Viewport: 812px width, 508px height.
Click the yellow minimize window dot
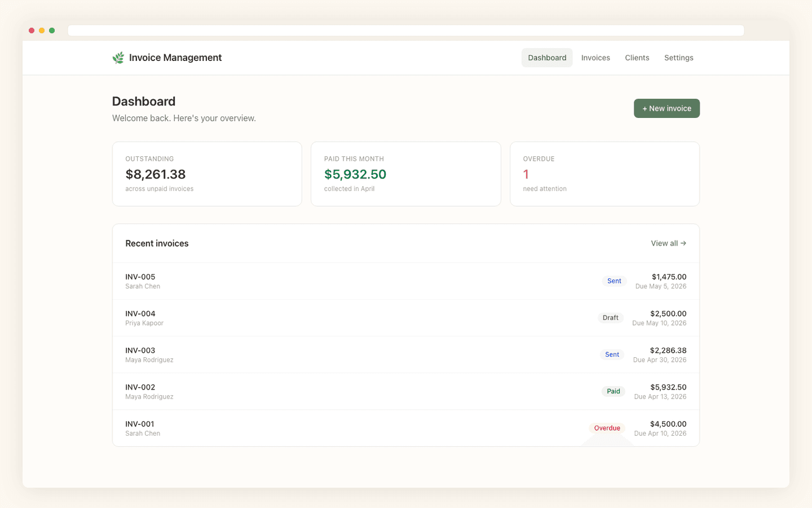(x=42, y=30)
